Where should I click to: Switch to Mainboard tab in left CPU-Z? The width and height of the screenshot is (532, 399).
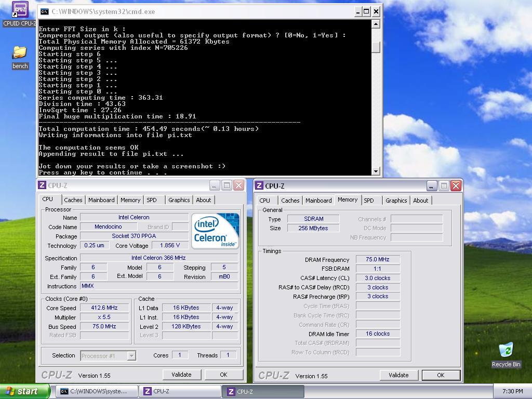click(101, 200)
